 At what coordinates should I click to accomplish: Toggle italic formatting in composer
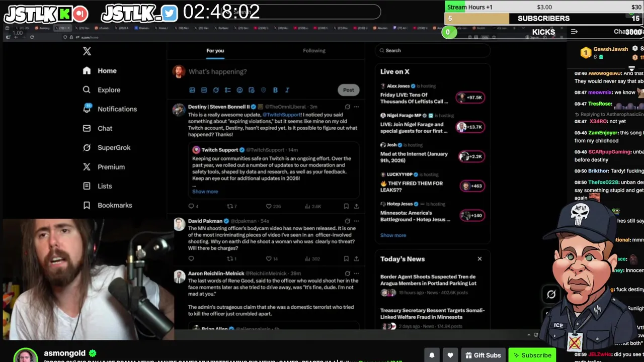coord(287,90)
